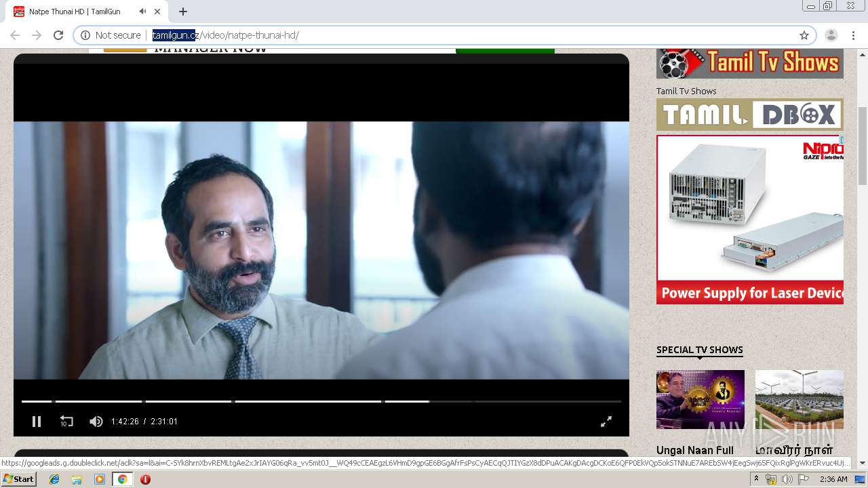Reload the current page
This screenshot has width=868, height=488.
(x=58, y=35)
